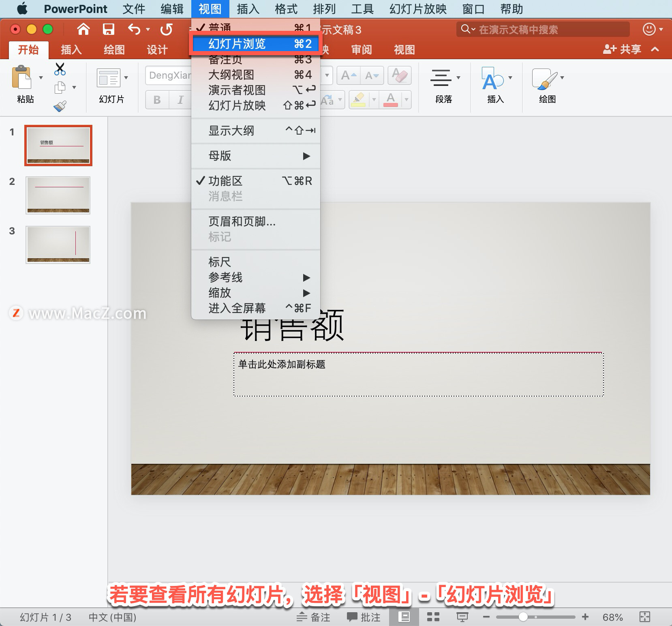Open Header and Footer (页眉和页脚) dialog

pyautogui.click(x=255, y=221)
